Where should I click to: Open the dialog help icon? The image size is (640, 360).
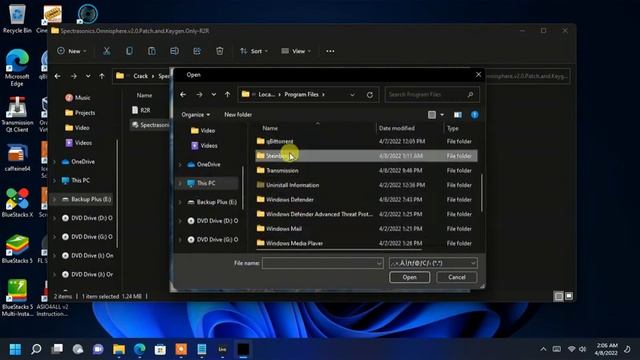[x=474, y=115]
